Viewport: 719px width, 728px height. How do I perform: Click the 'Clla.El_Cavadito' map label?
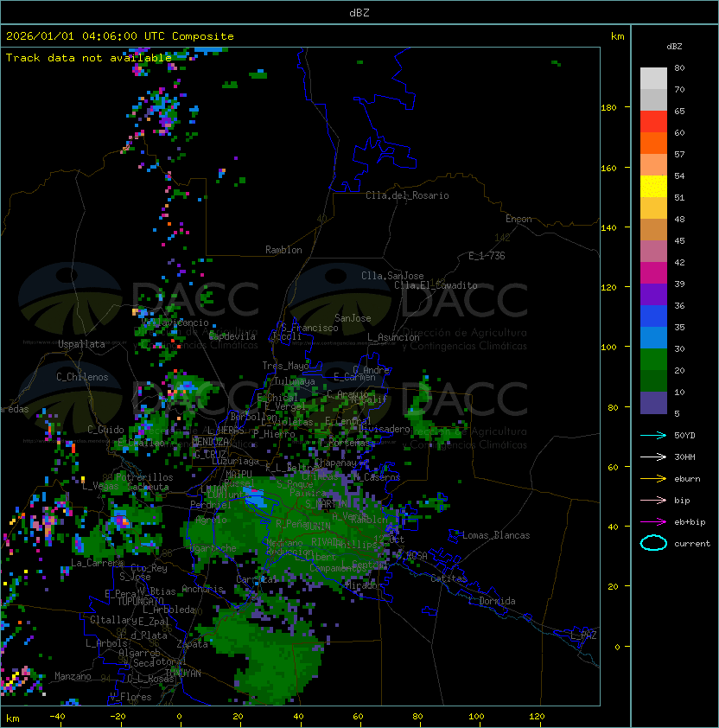click(x=436, y=285)
